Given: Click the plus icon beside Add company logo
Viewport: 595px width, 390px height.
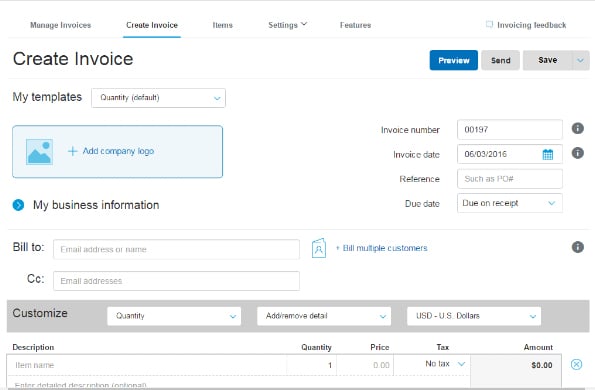Looking at the screenshot, I should tap(72, 151).
